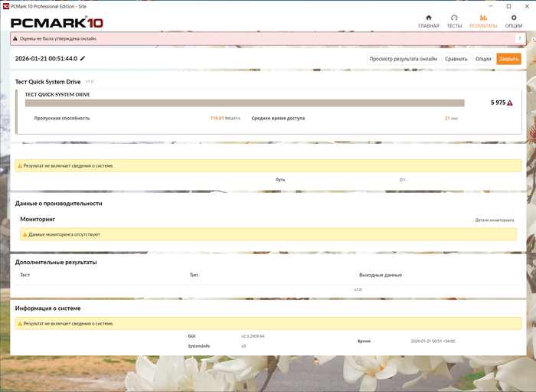Click the Тест column header
The height and width of the screenshot is (392, 536).
pos(25,275)
